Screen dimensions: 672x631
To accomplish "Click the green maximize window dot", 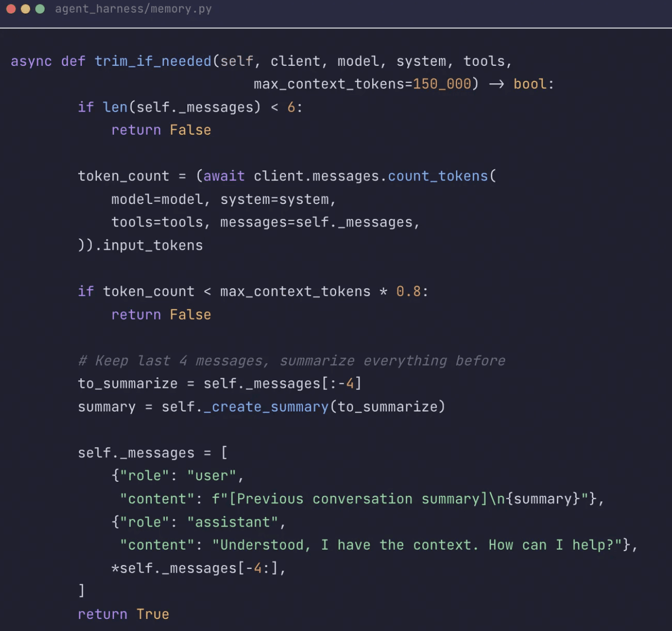I will pyautogui.click(x=40, y=9).
